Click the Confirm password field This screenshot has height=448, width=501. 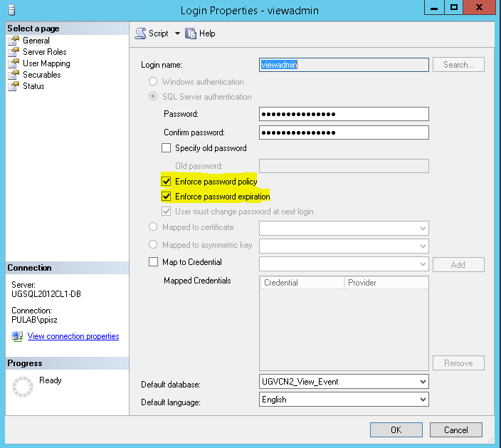344,132
